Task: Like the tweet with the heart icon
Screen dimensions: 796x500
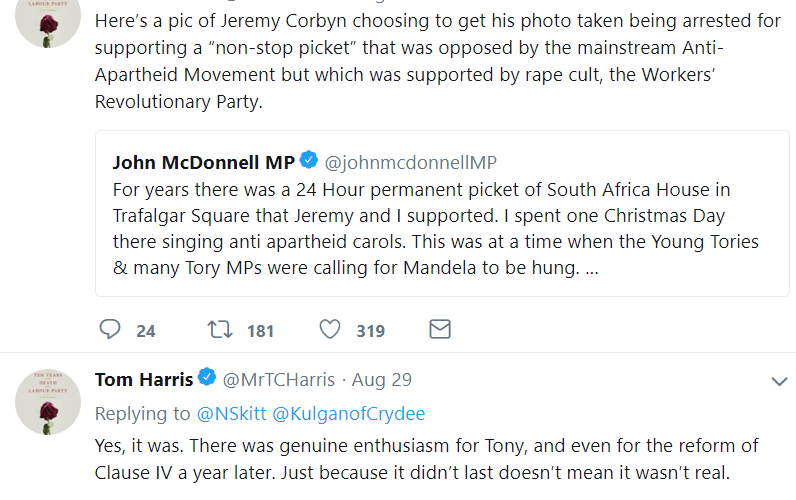Action: (329, 330)
